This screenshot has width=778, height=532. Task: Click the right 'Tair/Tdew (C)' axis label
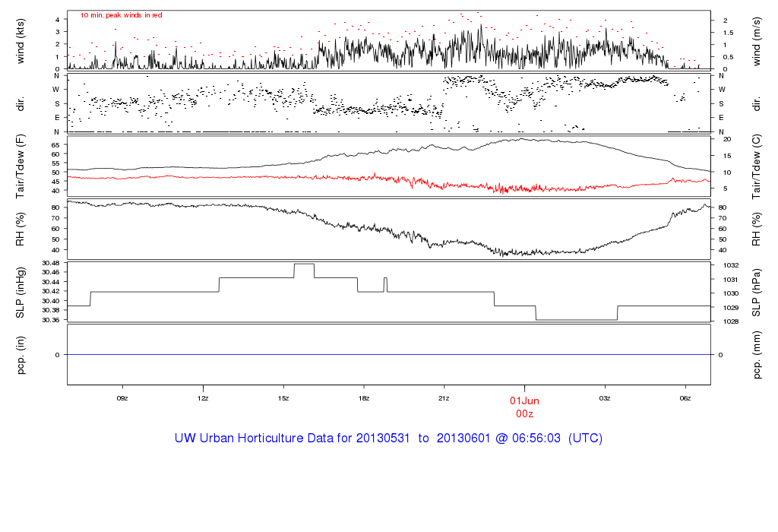756,166
